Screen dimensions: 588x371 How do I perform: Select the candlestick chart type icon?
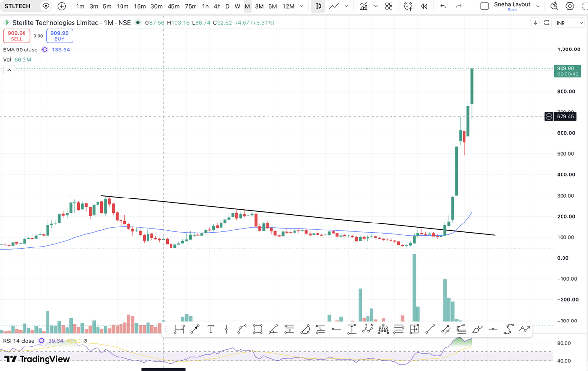[x=318, y=6]
